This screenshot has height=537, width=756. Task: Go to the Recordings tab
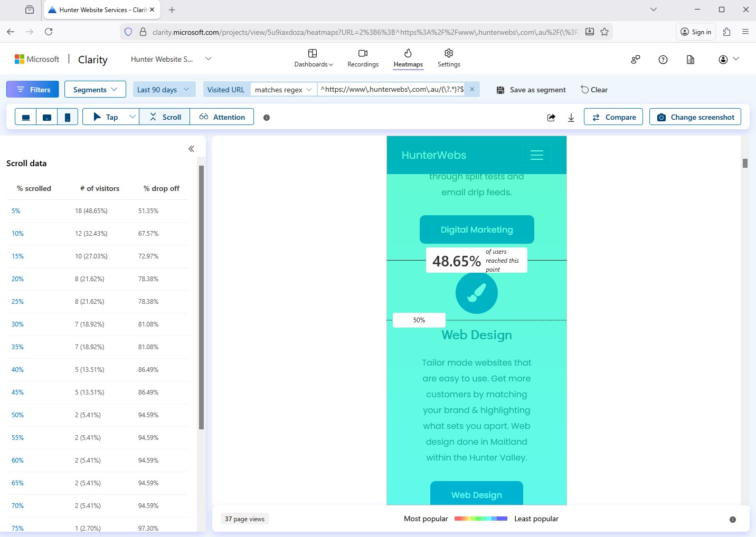(363, 58)
